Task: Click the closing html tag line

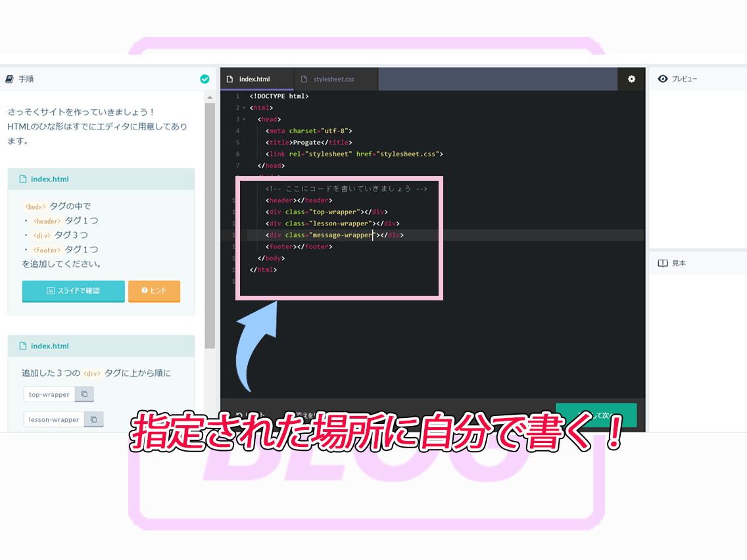Action: click(x=264, y=269)
